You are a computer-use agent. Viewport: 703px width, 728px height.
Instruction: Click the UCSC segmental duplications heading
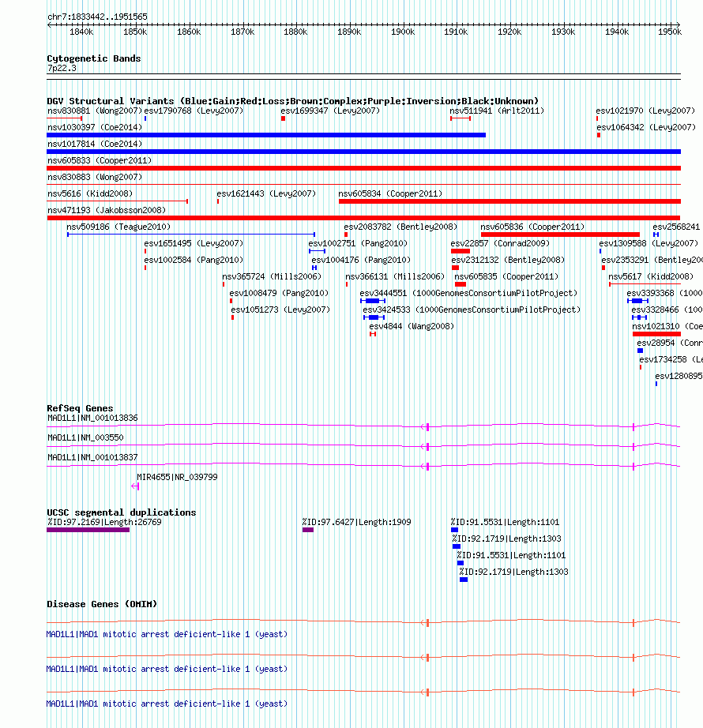point(121,512)
